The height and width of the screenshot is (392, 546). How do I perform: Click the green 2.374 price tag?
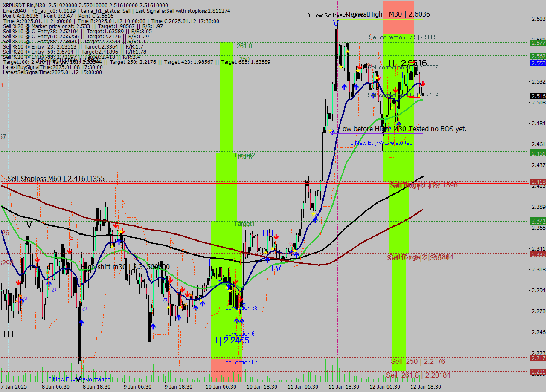tap(537, 220)
